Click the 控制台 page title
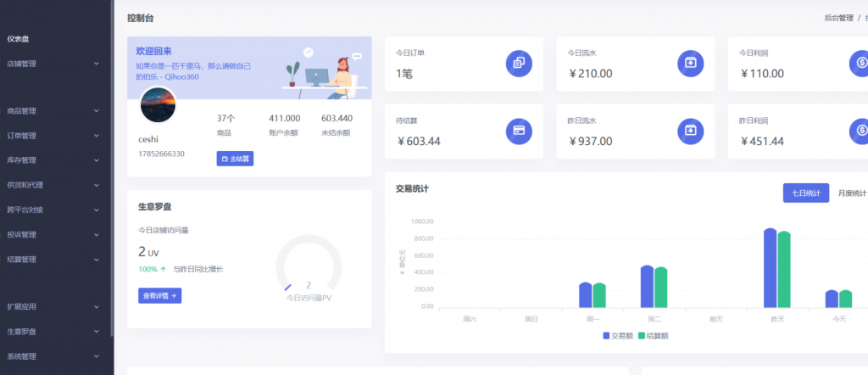 coord(140,19)
